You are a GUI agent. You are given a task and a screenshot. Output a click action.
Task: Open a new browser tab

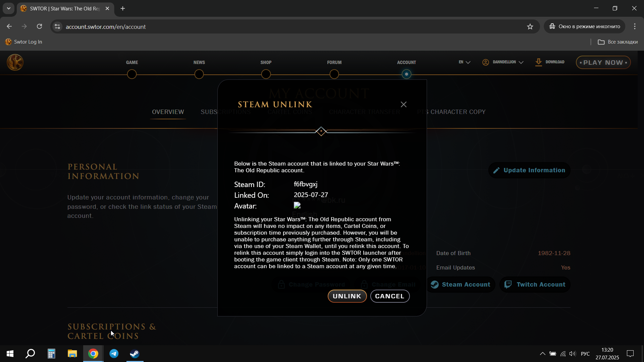123,8
